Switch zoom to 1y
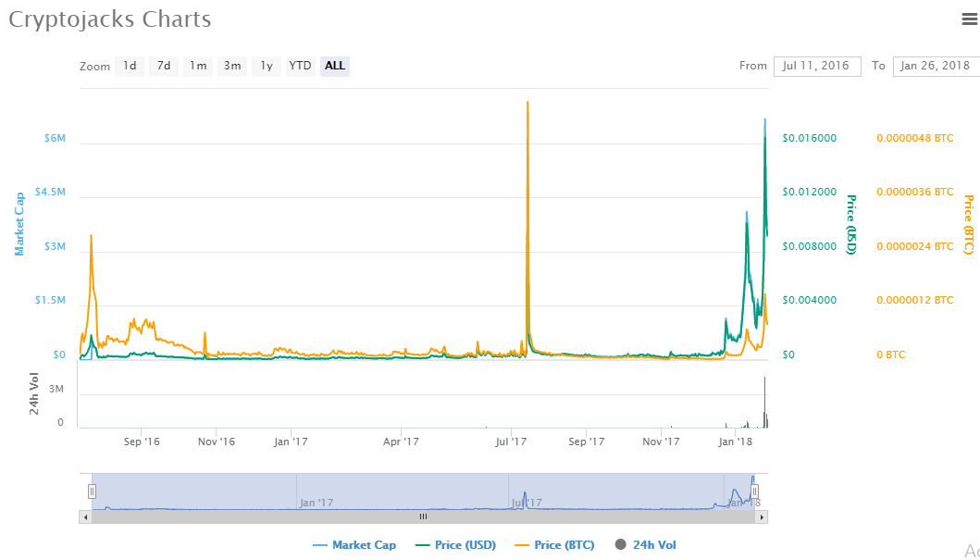This screenshot has height=560, width=980. pos(267,66)
